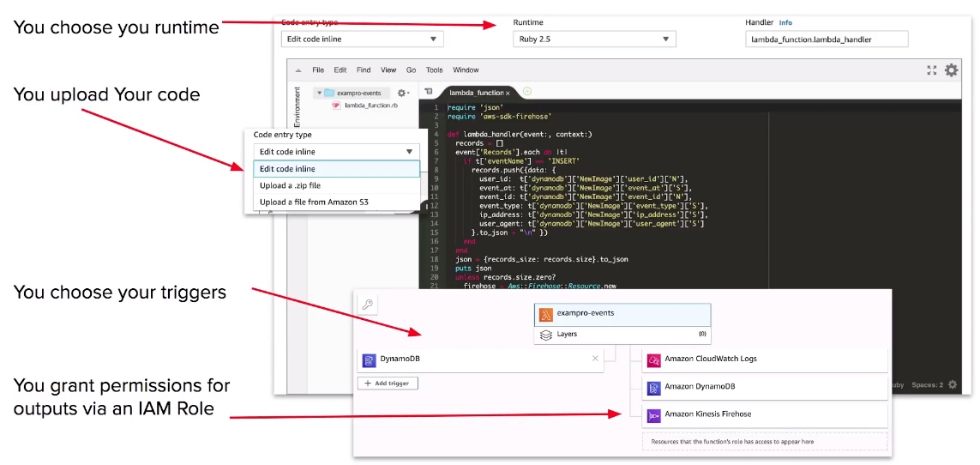Open the Edit menu

(340, 70)
